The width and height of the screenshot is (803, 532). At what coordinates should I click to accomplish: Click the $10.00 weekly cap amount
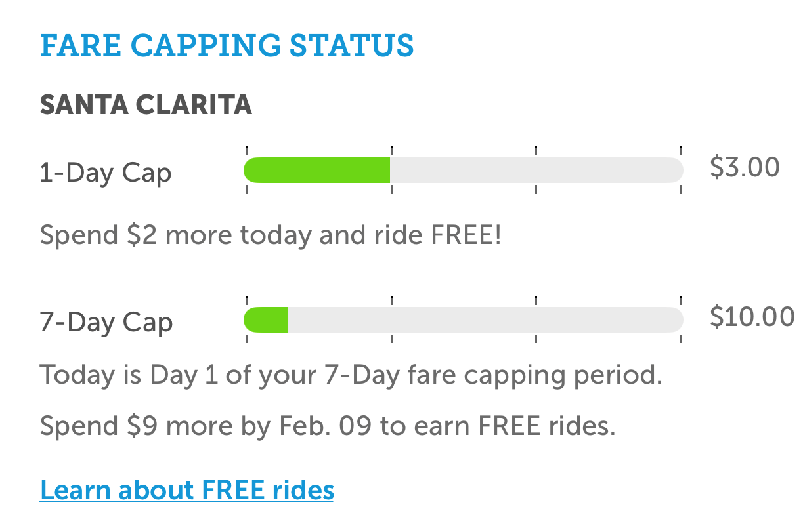[752, 317]
